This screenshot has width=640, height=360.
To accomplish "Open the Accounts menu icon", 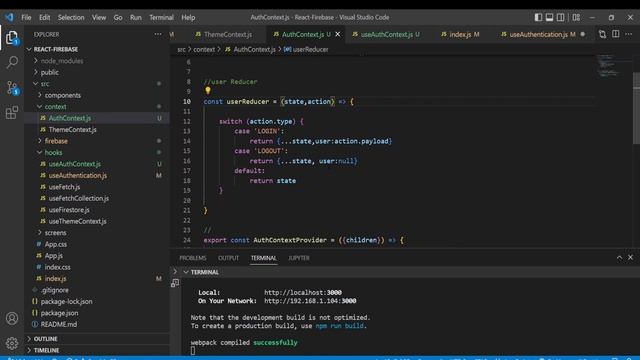I will (12, 318).
